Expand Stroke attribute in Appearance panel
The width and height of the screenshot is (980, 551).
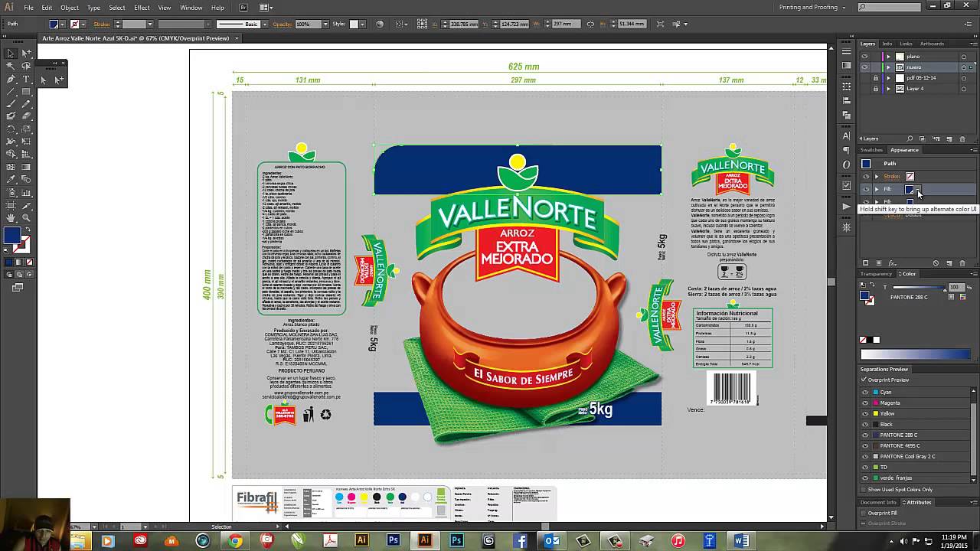pyautogui.click(x=877, y=176)
